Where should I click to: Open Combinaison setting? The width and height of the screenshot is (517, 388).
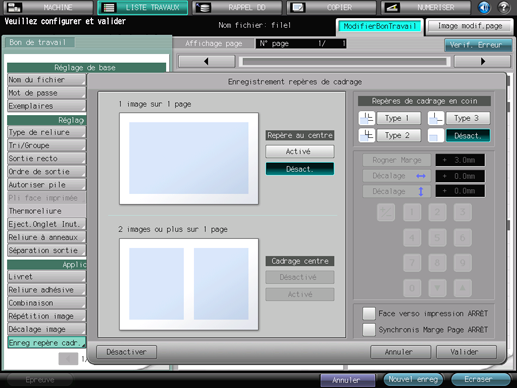point(47,303)
